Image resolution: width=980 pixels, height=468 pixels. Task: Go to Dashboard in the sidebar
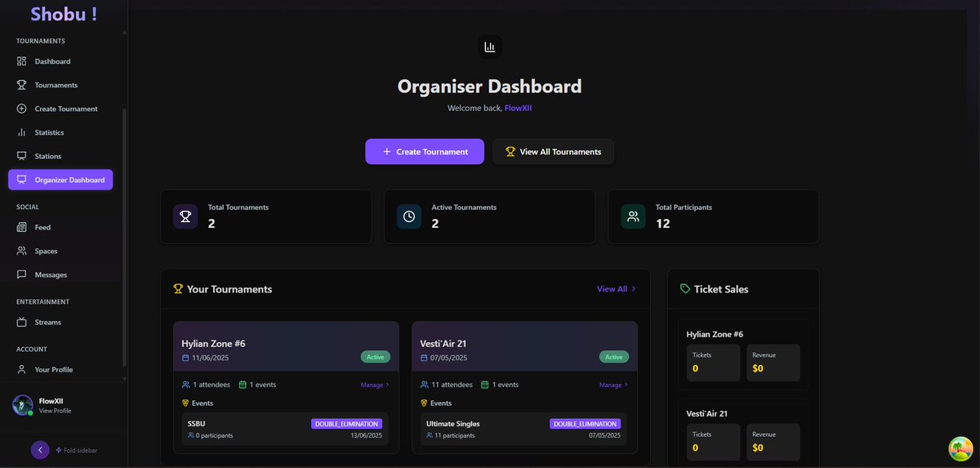tap(60, 61)
